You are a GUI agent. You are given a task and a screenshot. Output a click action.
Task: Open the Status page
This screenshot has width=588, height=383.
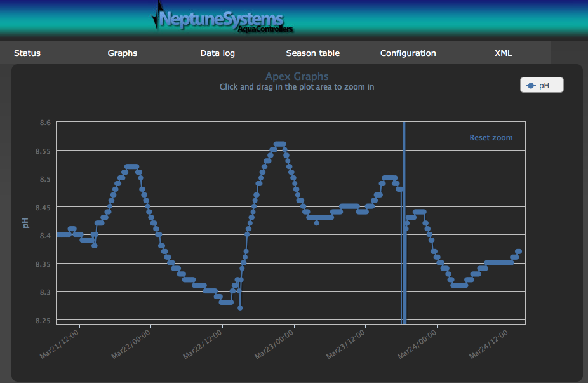(x=27, y=53)
